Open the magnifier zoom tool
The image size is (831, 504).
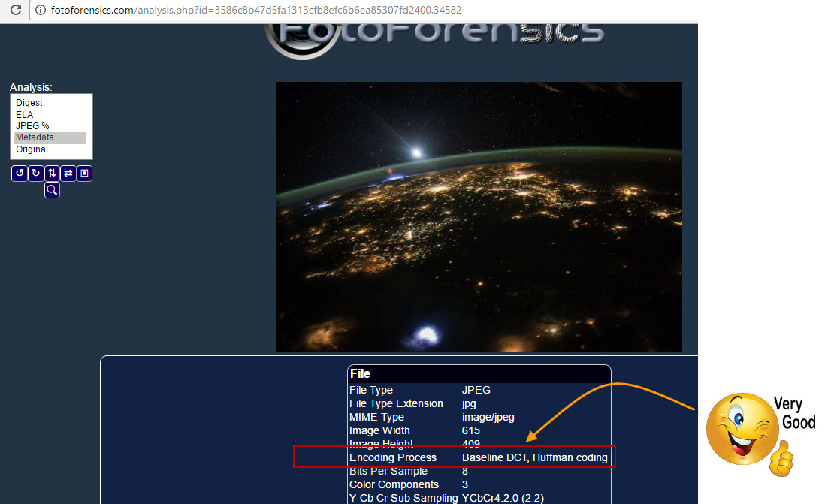click(52, 190)
